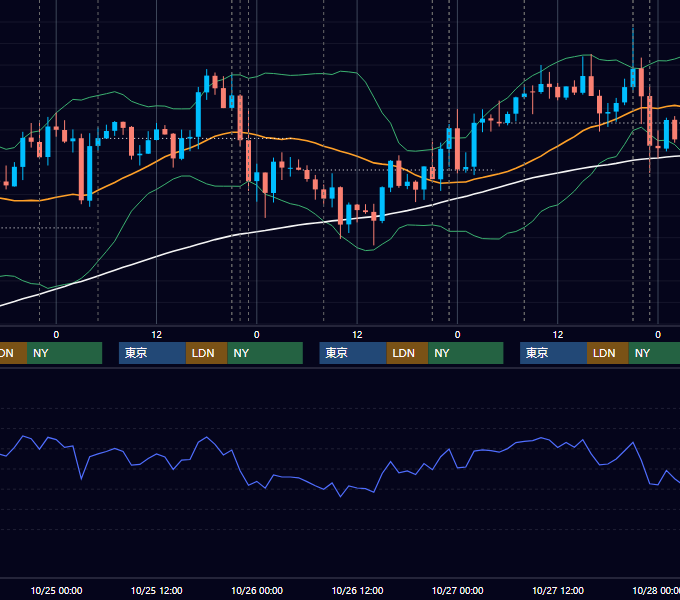
Task: Click the date label 10/27 00:00
Action: [458, 590]
